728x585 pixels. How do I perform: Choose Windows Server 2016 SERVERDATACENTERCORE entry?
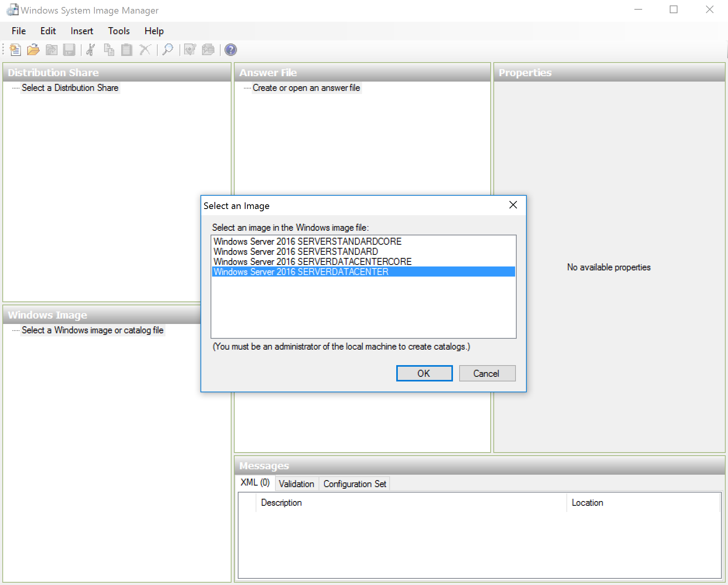(312, 261)
